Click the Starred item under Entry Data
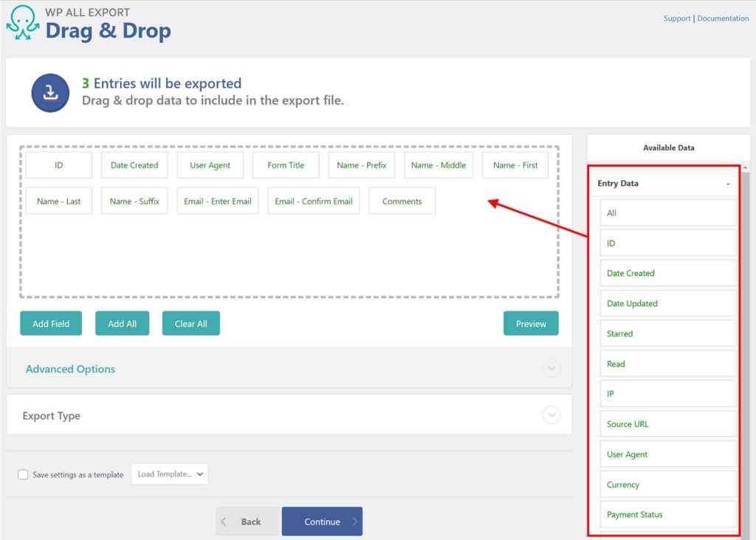The height and width of the screenshot is (540, 756). click(667, 333)
